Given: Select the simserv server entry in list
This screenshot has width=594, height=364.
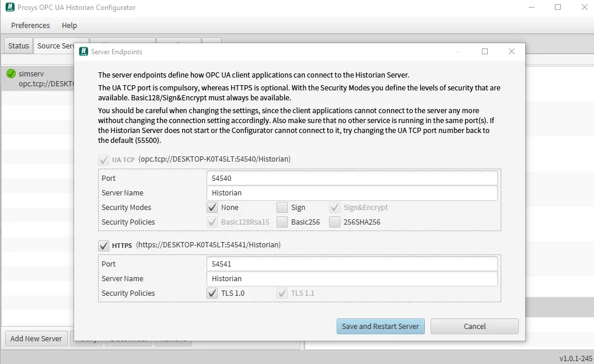Looking at the screenshot, I should tap(38, 78).
